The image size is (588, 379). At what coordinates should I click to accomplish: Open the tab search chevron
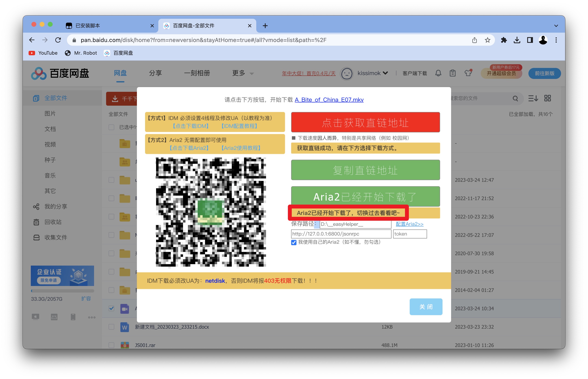click(x=556, y=25)
